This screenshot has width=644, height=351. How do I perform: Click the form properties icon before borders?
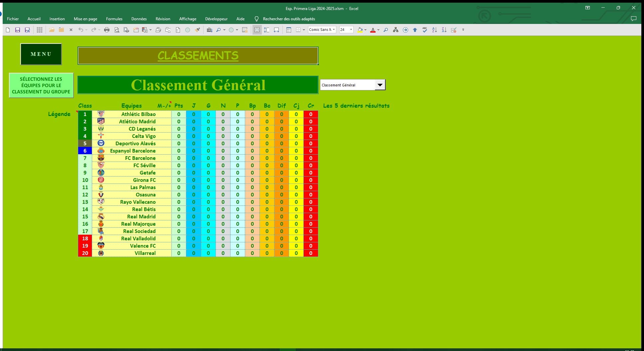289,30
